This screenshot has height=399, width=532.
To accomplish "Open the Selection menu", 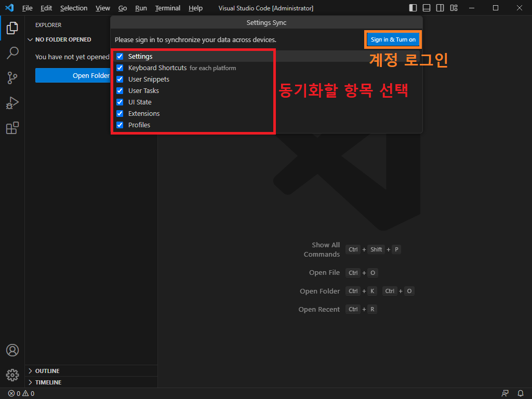I will 73,8.
